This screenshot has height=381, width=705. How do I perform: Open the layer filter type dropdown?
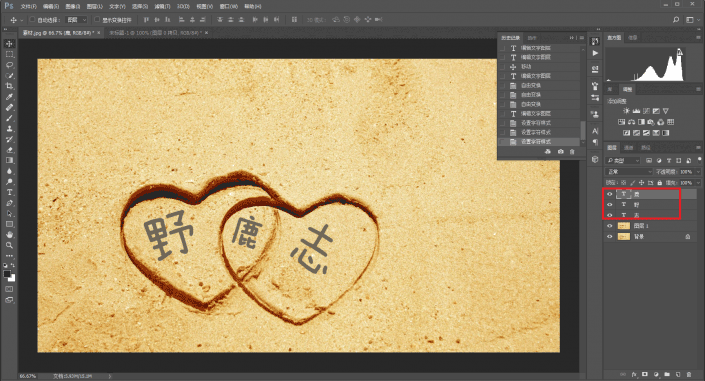point(623,161)
